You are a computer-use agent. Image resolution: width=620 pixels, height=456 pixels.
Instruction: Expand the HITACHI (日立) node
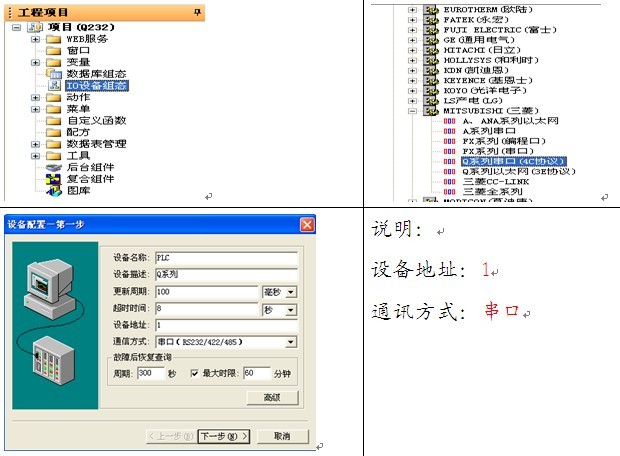point(412,50)
